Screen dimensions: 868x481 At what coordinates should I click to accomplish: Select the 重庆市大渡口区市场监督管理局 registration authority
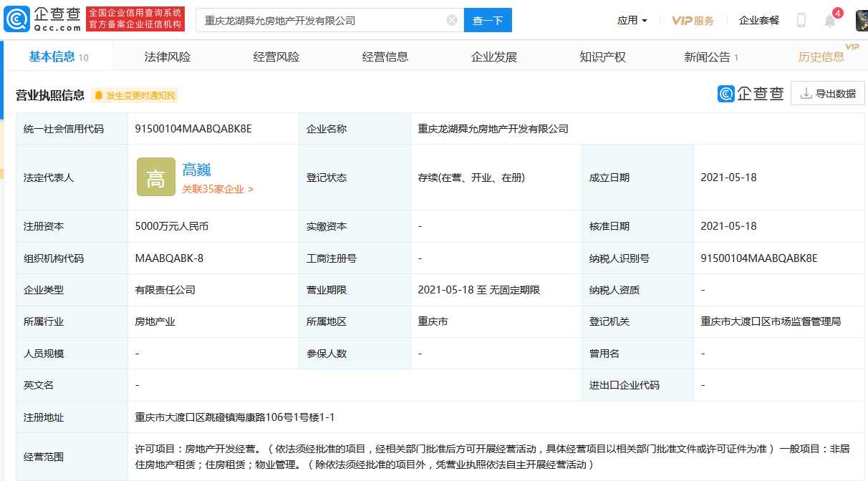click(x=771, y=321)
